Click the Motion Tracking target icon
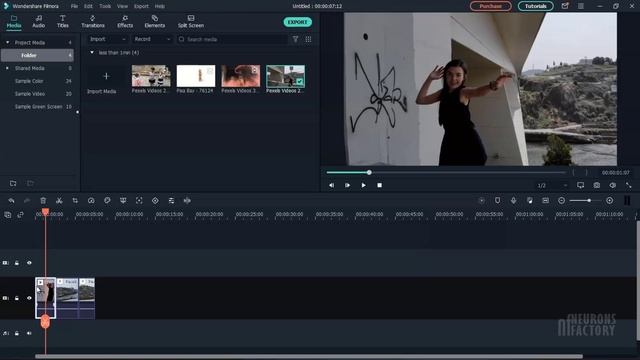This screenshot has height=360, width=640. click(x=139, y=200)
